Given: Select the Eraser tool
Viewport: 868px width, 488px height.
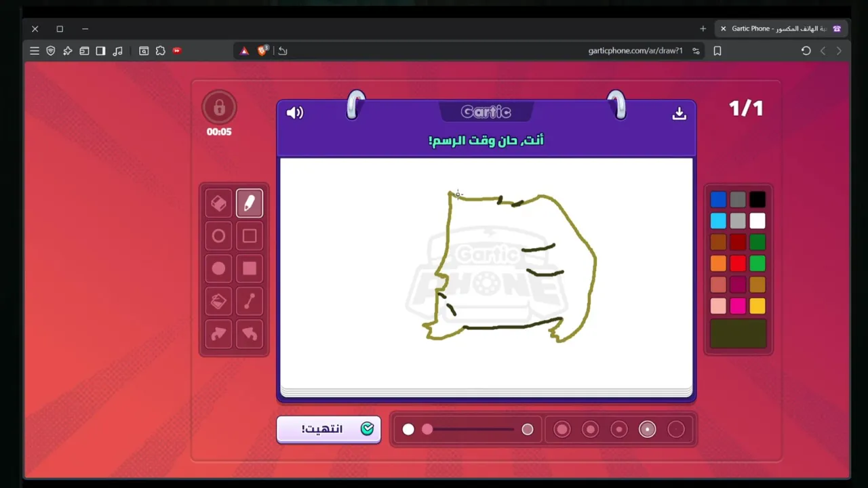Looking at the screenshot, I should coord(218,203).
